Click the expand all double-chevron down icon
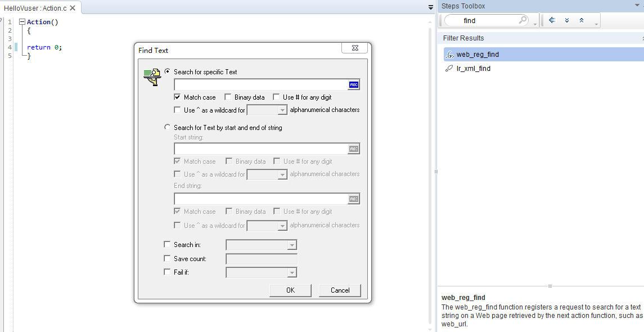Screen dimensions: 644x332 click(x=567, y=20)
